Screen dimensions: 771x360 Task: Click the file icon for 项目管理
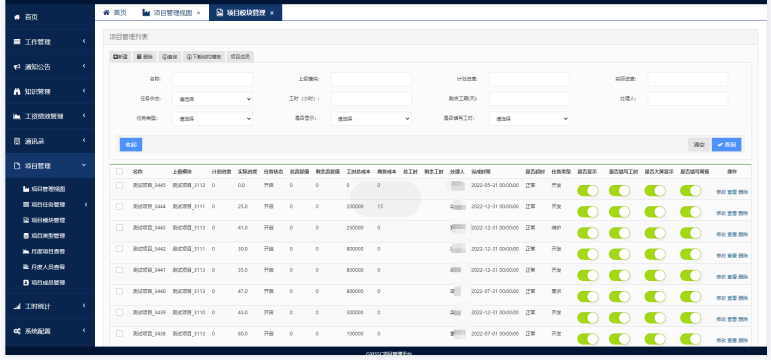(x=17, y=166)
